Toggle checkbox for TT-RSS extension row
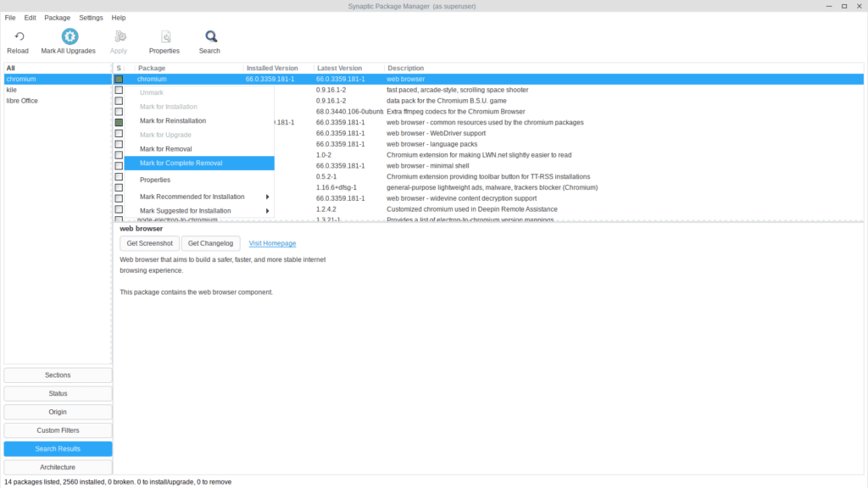This screenshot has height=488, width=868. tap(119, 176)
